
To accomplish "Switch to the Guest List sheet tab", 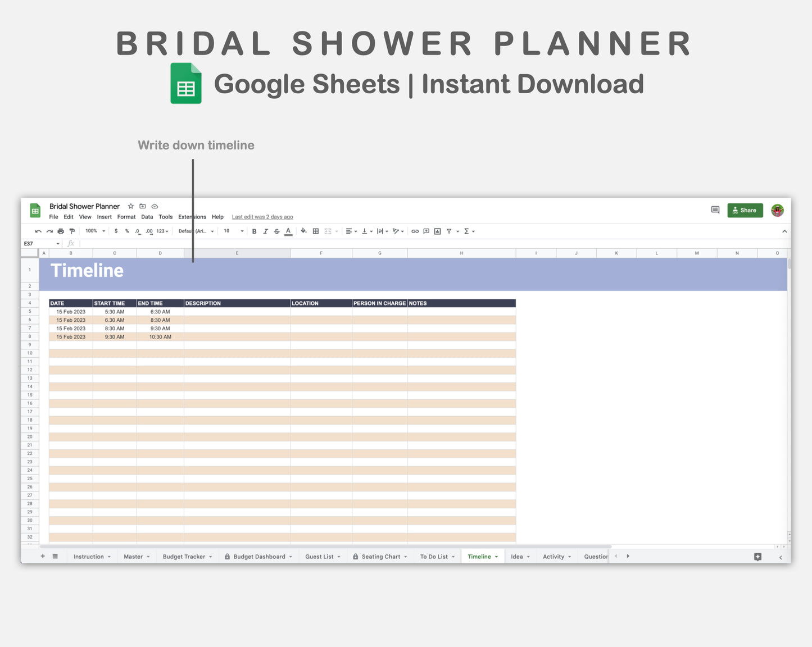I will pos(319,556).
